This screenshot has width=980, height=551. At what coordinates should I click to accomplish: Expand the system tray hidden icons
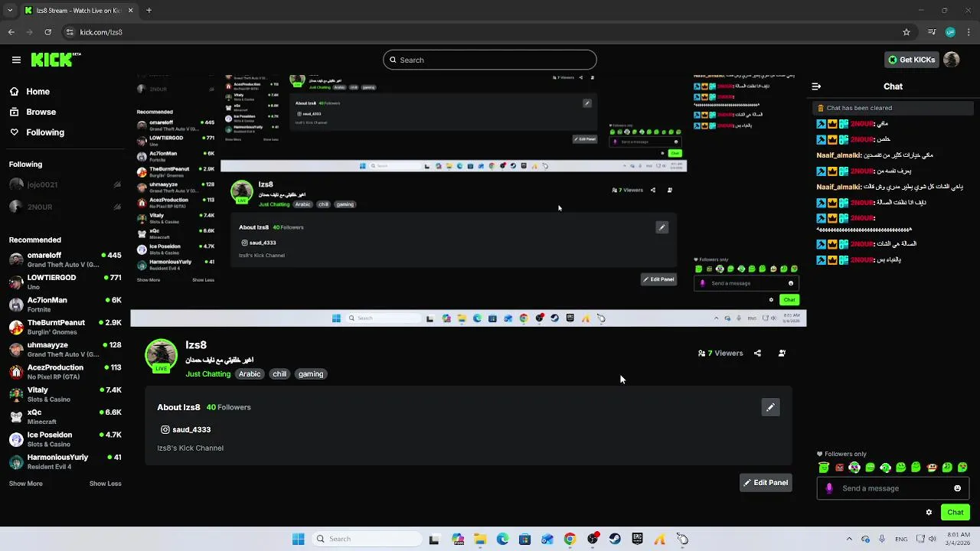[848, 539]
